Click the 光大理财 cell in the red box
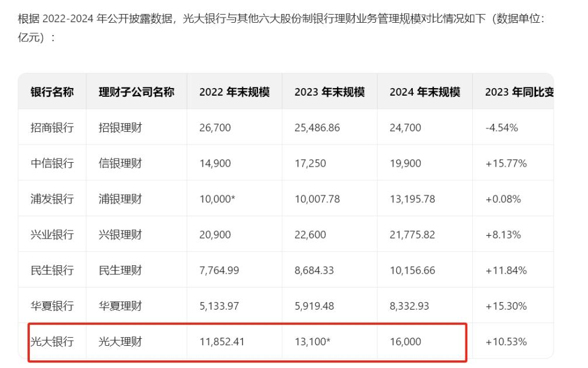The image size is (588, 368). 120,342
